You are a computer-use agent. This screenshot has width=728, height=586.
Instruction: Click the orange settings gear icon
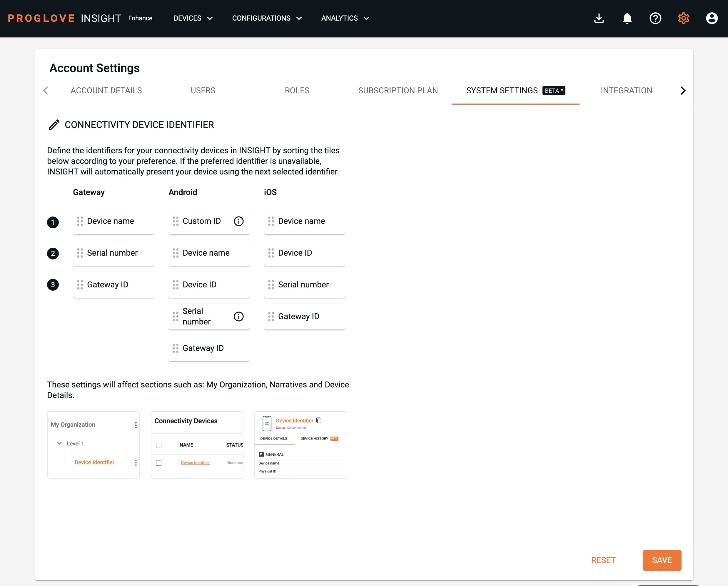(x=683, y=18)
